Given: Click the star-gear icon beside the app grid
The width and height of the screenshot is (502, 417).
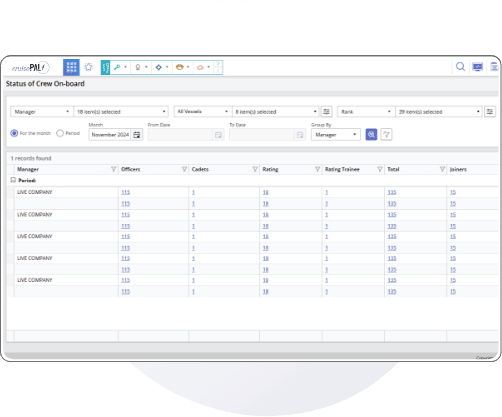Looking at the screenshot, I should (x=89, y=67).
